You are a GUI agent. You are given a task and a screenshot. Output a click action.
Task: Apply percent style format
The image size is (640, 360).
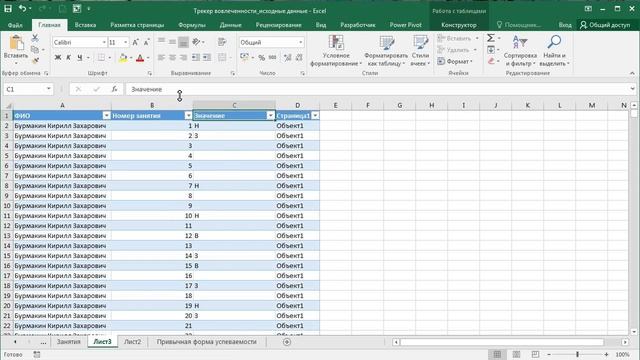(x=262, y=58)
